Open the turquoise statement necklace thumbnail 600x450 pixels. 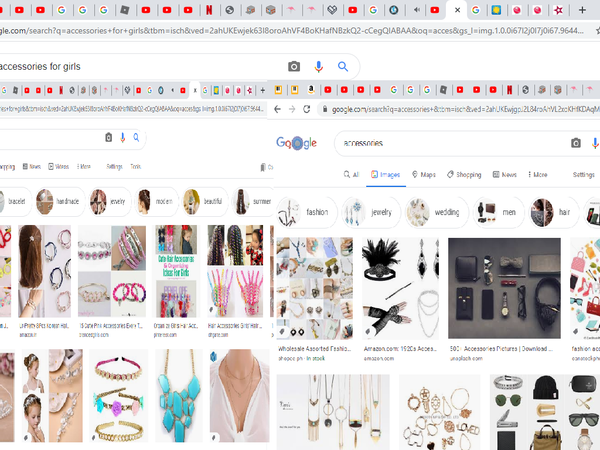(178, 396)
